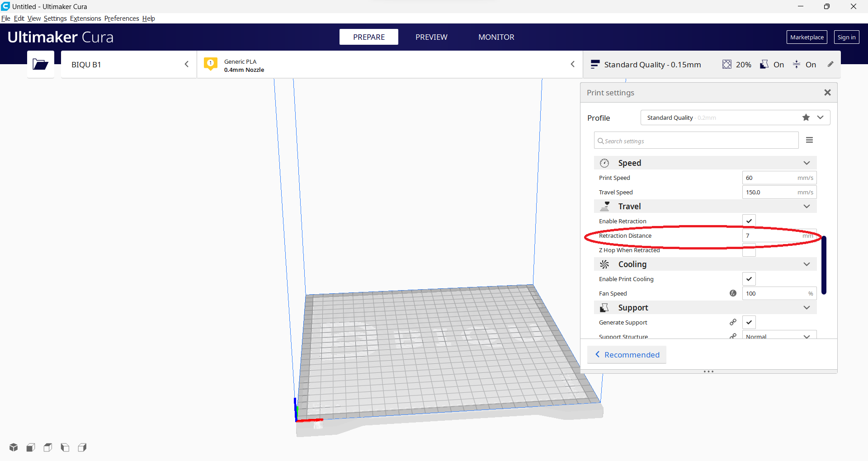Switch to the PREPARE stage
Image resolution: width=868 pixels, height=461 pixels.
(x=369, y=37)
